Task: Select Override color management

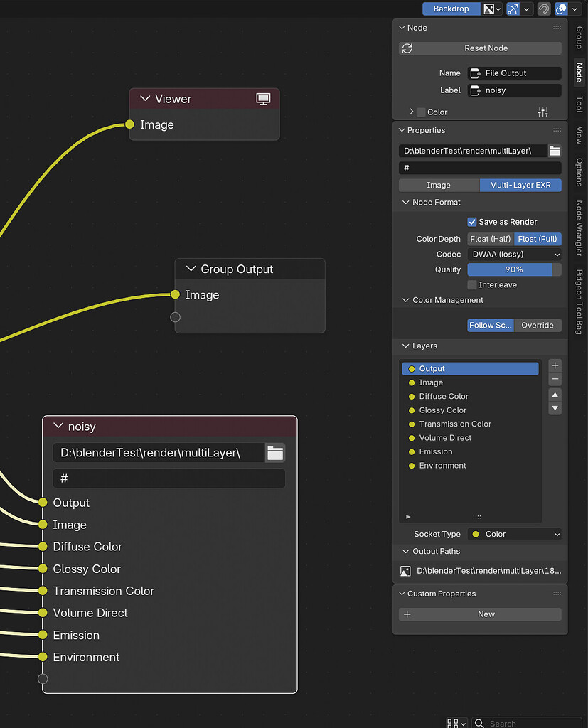Action: click(538, 326)
